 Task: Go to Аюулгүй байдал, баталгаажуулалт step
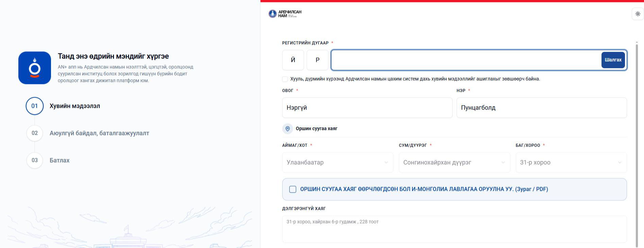pos(99,133)
